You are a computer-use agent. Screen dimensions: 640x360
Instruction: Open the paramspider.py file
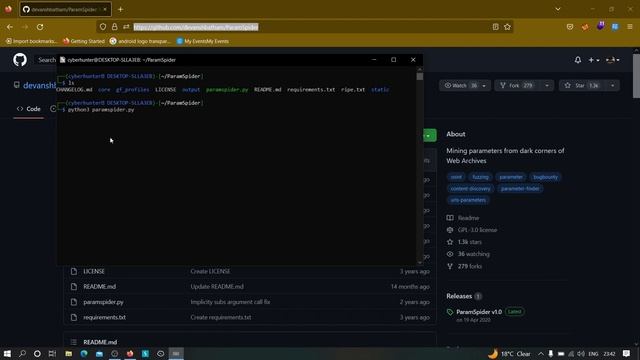coord(103,302)
